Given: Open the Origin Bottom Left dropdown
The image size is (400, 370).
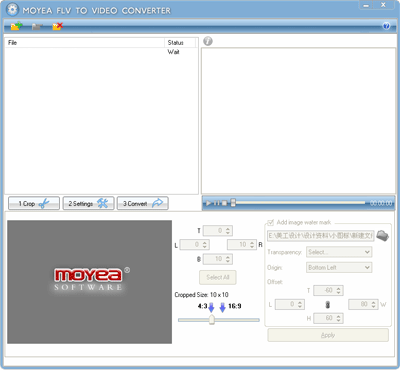Looking at the screenshot, I should click(x=339, y=267).
